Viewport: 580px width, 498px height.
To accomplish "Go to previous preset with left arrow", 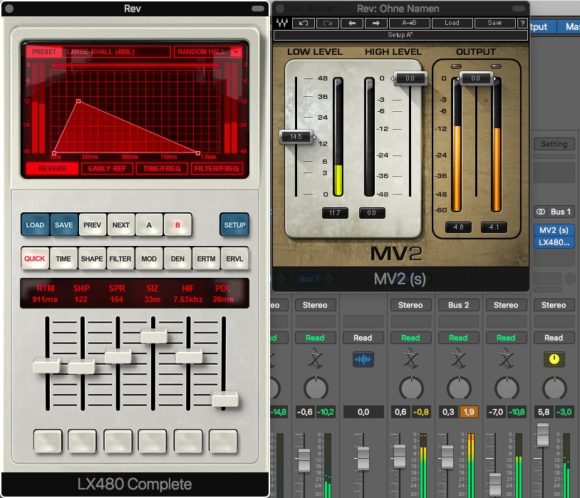I will point(352,23).
